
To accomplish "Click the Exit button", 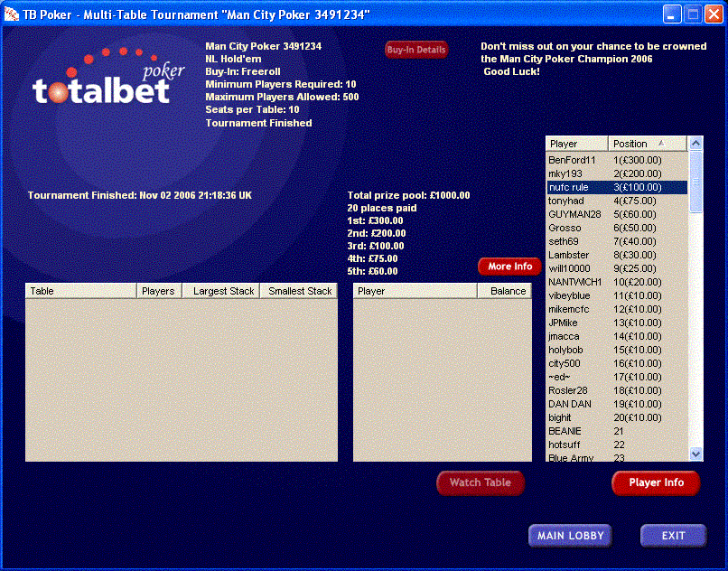I will point(673,536).
